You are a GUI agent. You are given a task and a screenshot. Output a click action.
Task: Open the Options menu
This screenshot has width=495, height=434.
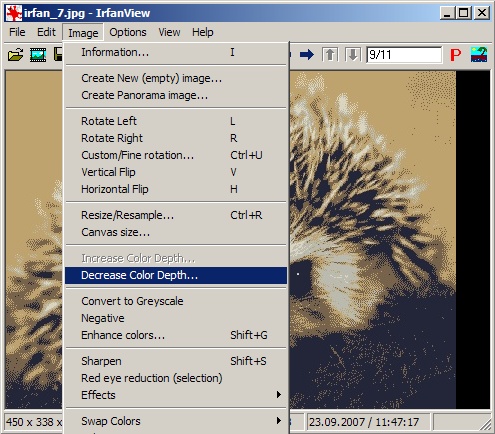pos(128,32)
